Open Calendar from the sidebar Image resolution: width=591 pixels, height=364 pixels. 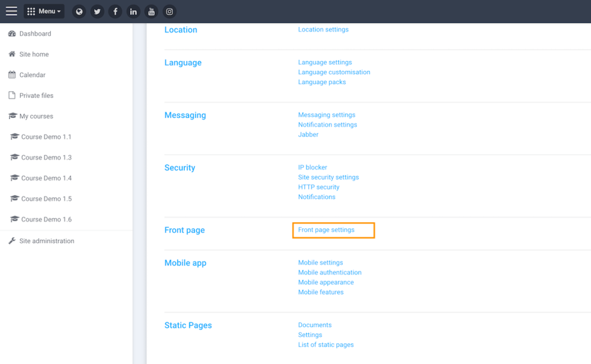tap(32, 75)
